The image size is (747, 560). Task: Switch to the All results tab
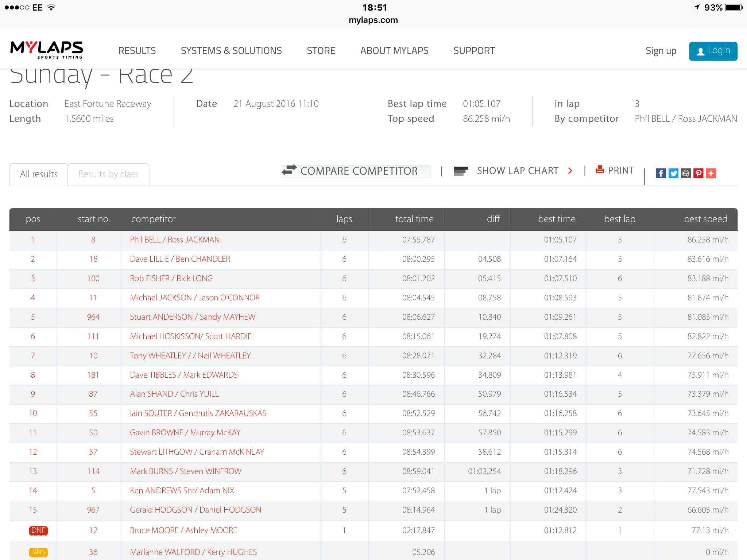click(39, 174)
